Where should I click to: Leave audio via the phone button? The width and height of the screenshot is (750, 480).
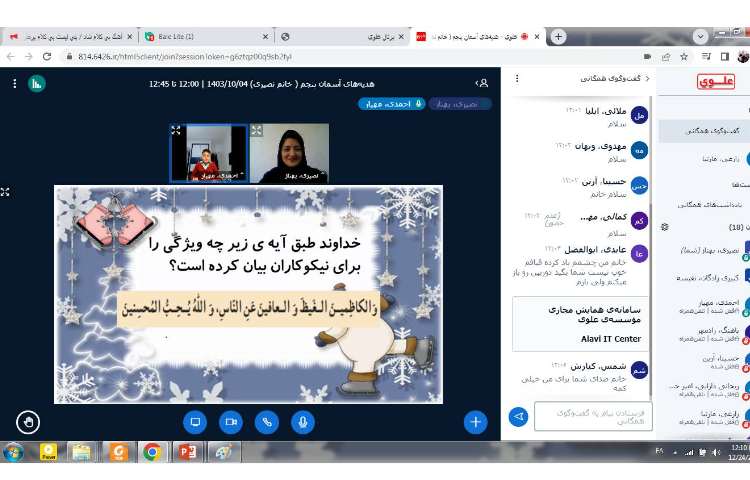pyautogui.click(x=267, y=422)
